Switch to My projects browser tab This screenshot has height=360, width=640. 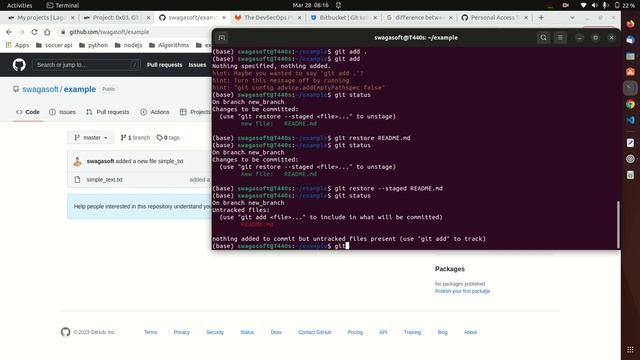(x=41, y=18)
